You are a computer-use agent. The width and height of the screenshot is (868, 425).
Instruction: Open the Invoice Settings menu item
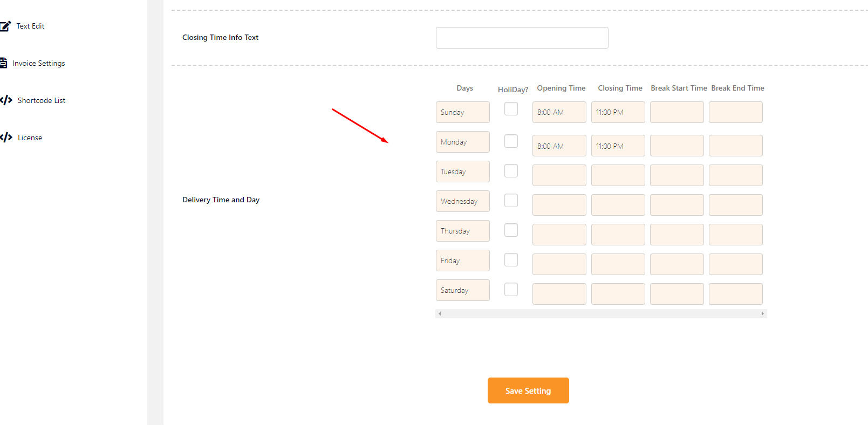click(38, 63)
